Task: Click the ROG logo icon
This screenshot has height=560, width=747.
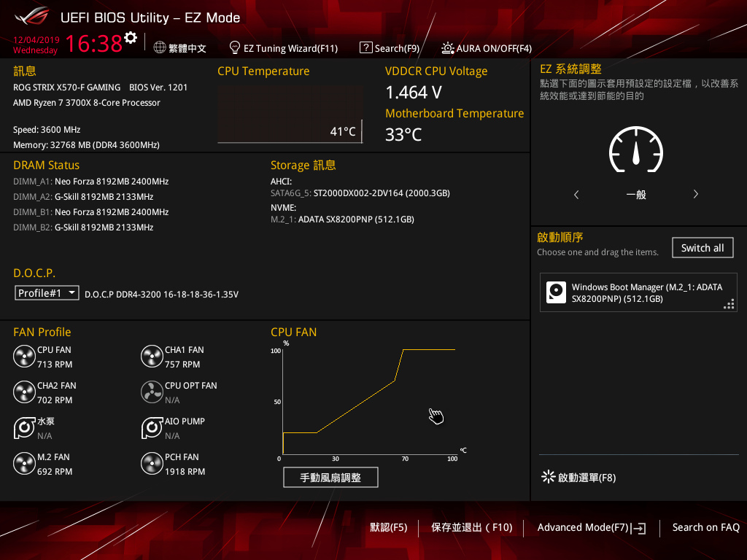Action: click(x=32, y=17)
